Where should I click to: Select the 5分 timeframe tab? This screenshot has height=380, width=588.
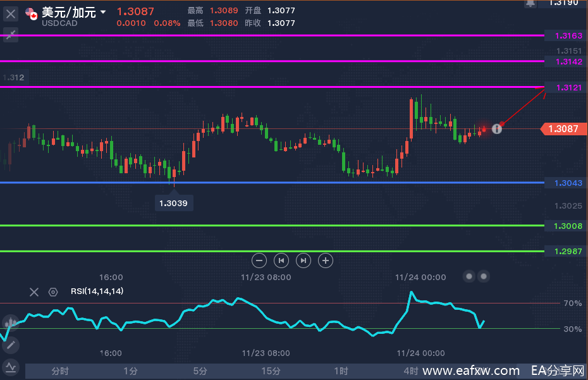click(200, 371)
